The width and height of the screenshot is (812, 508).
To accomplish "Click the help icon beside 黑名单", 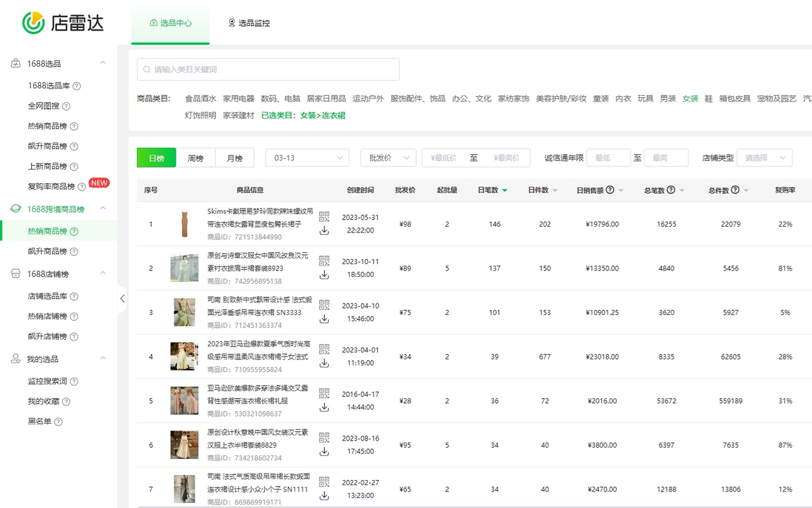I will click(x=58, y=422).
